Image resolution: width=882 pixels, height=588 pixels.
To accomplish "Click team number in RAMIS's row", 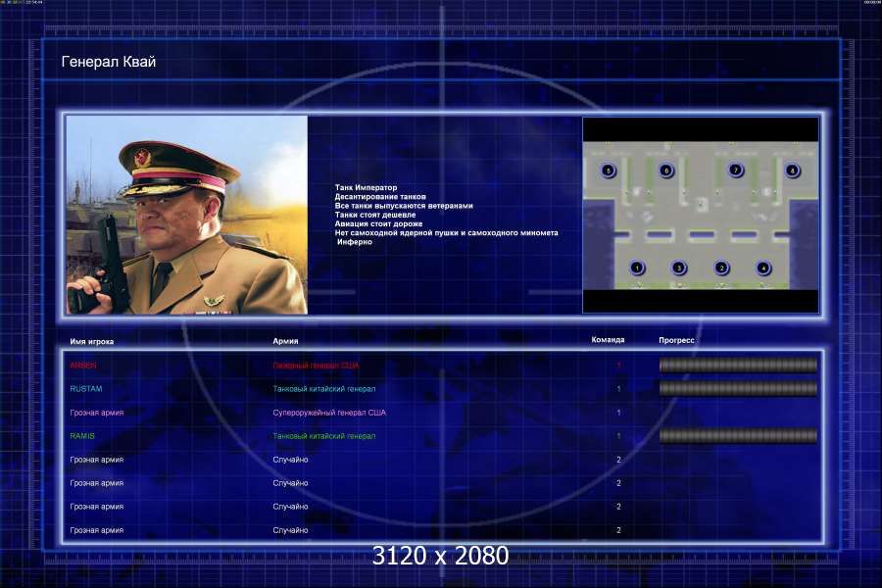I will 618,436.
